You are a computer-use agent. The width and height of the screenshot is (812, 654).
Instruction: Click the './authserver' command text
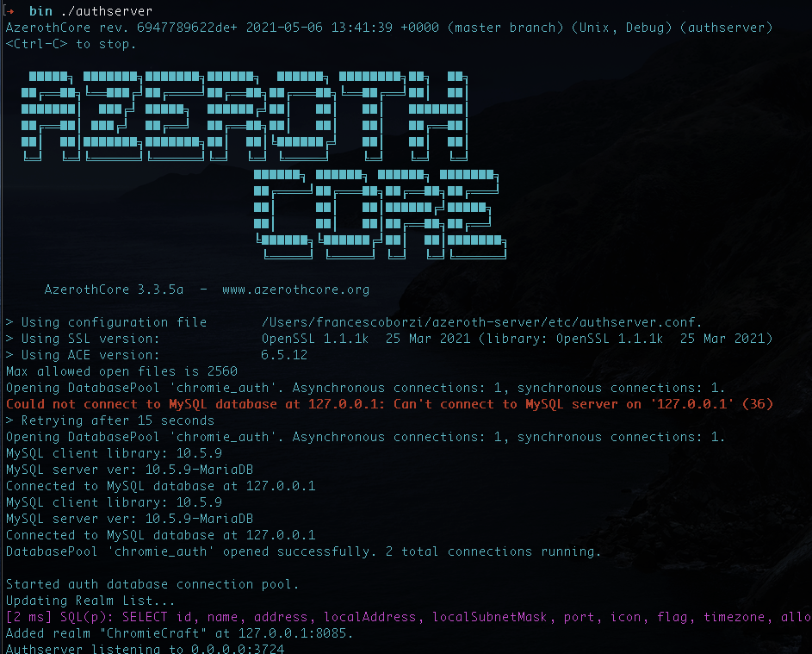[x=106, y=11]
